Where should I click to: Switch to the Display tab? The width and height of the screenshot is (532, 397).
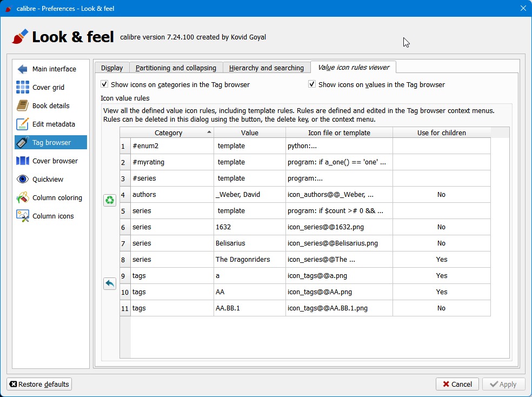pos(112,68)
